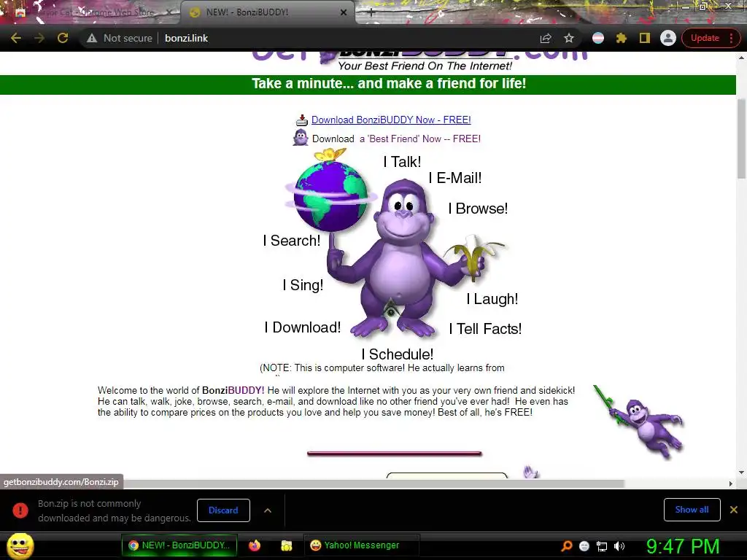747x560 pixels.
Task: Open the file folder taskbar icon
Action: click(286, 545)
